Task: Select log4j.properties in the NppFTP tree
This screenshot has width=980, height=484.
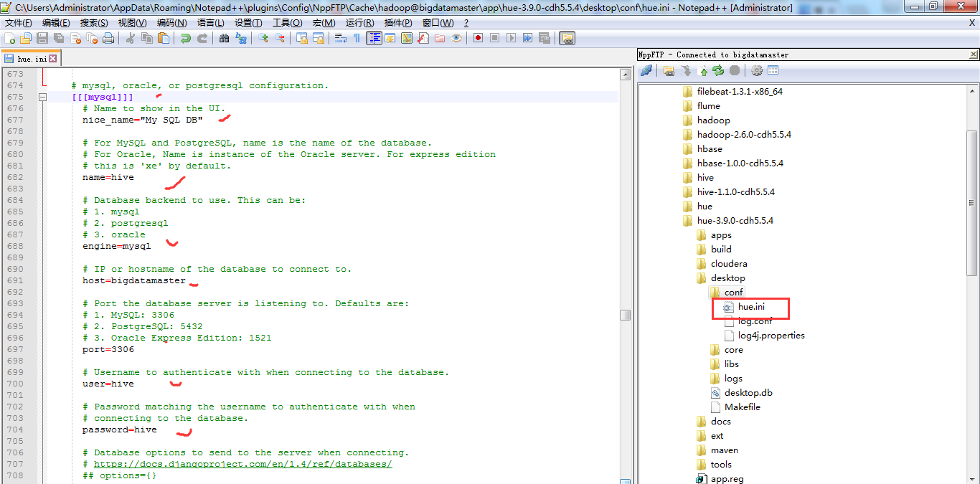Action: pos(771,336)
